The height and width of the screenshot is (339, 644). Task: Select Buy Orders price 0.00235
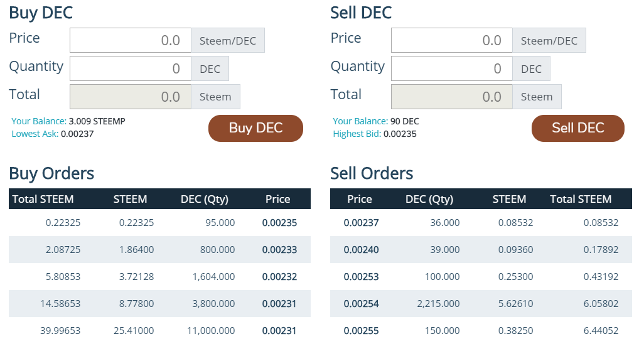click(x=279, y=223)
